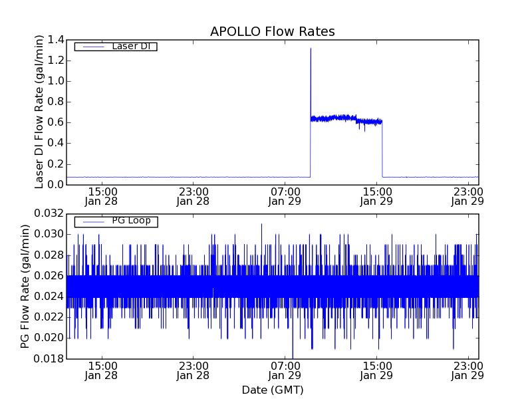The image size is (532, 399).
Task: Click the 0.032 tick label on PG axis
Action: click(x=49, y=213)
